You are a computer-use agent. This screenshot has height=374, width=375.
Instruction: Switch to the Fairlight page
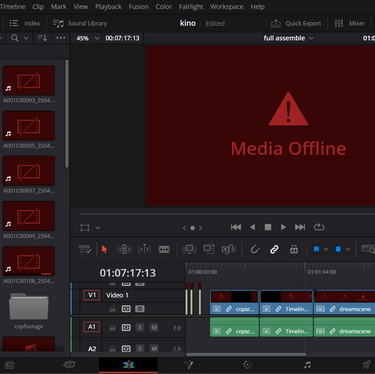tap(307, 365)
